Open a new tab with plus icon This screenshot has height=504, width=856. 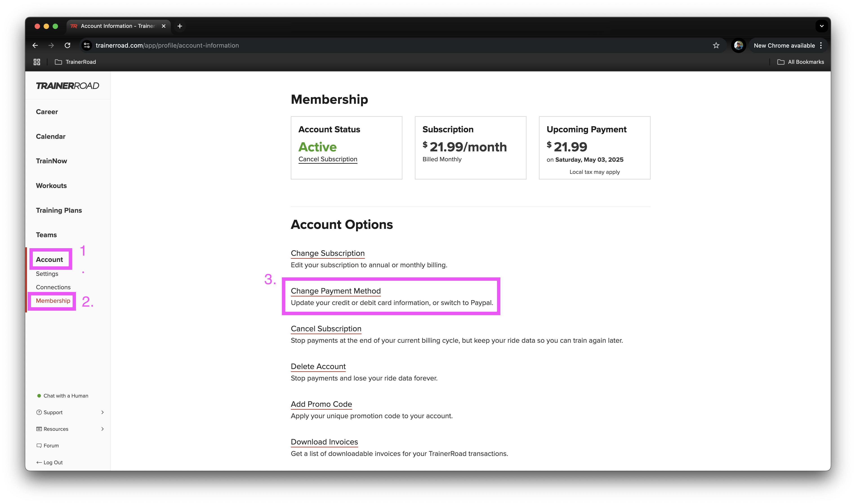(x=180, y=26)
